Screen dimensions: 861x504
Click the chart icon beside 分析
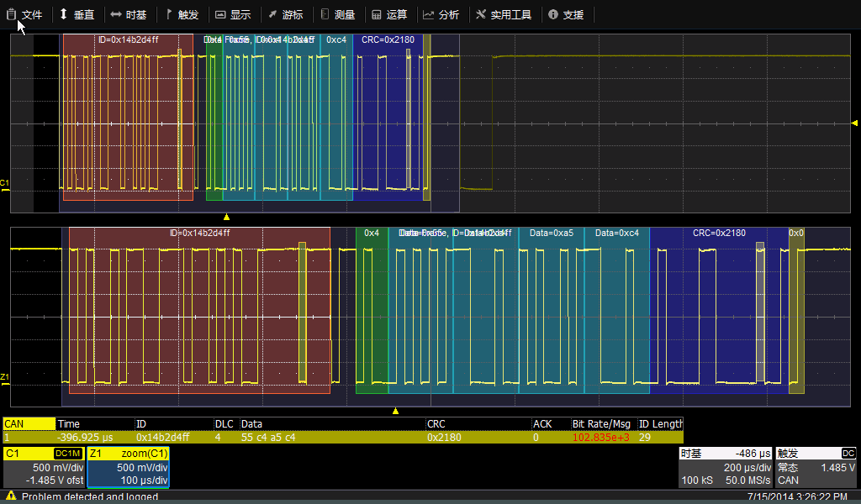(428, 15)
